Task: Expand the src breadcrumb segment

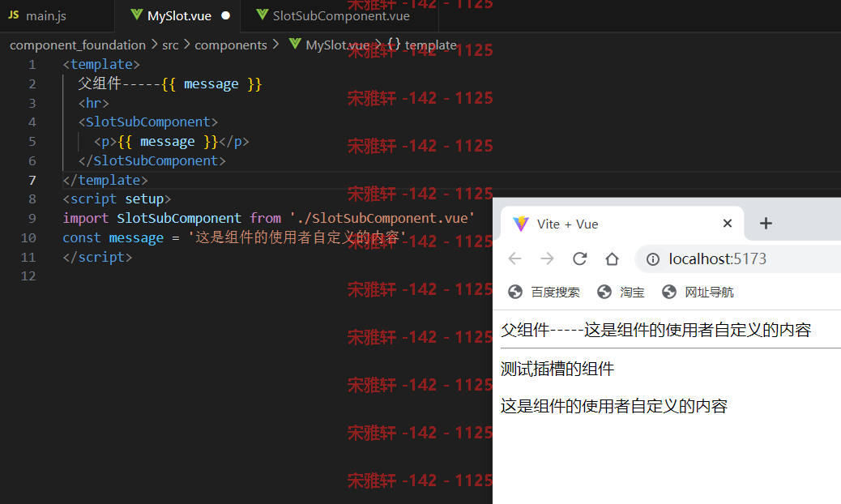Action: (170, 45)
